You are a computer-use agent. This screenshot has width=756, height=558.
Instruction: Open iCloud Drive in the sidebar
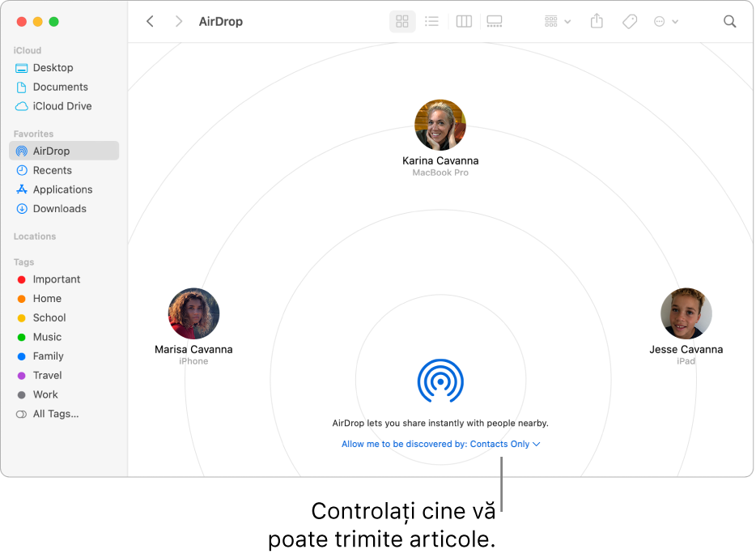click(x=64, y=106)
